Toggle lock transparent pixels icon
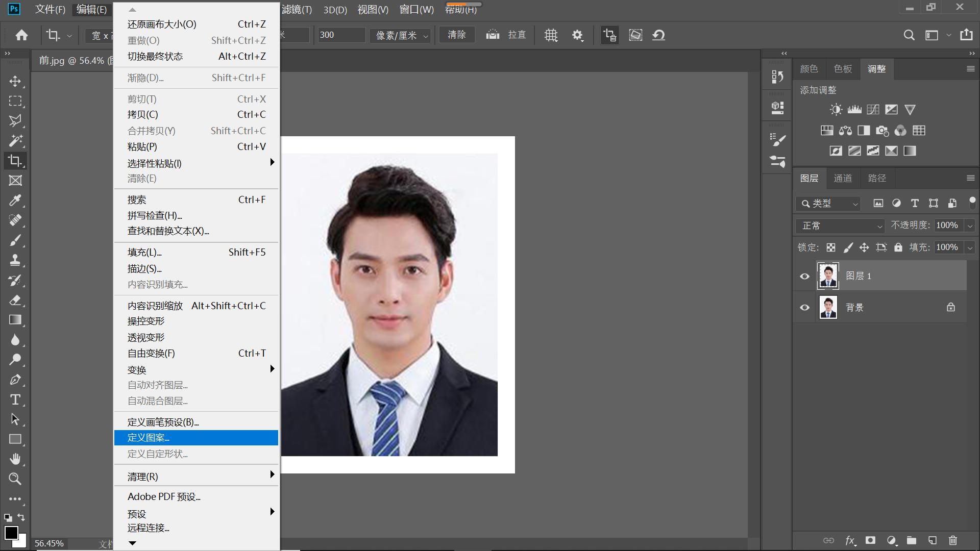980x551 pixels. pyautogui.click(x=831, y=248)
